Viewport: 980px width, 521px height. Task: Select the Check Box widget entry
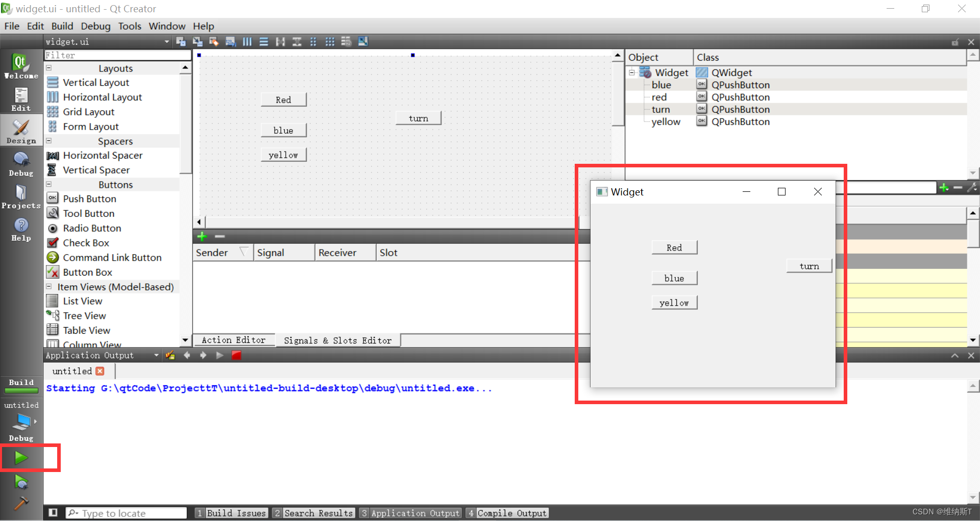85,243
